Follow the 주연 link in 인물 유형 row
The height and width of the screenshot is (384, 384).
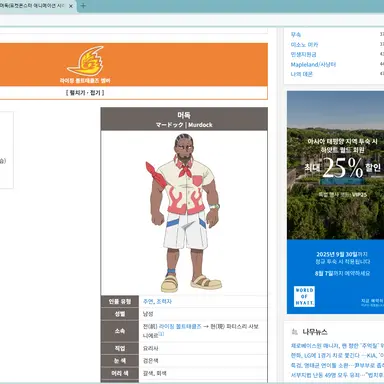148,301
